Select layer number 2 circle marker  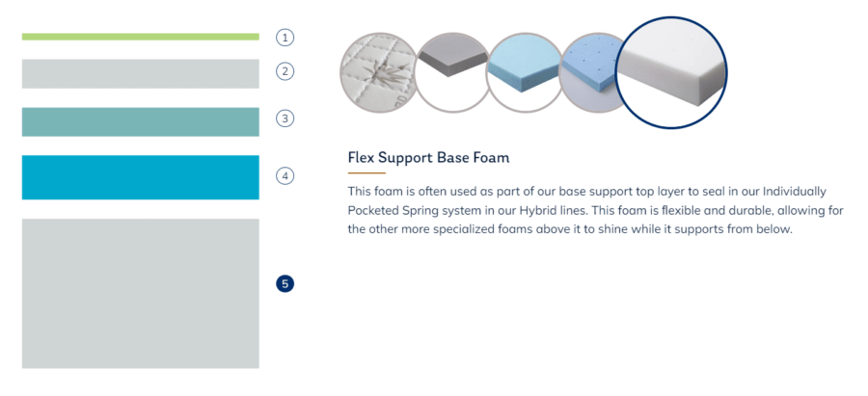point(285,71)
